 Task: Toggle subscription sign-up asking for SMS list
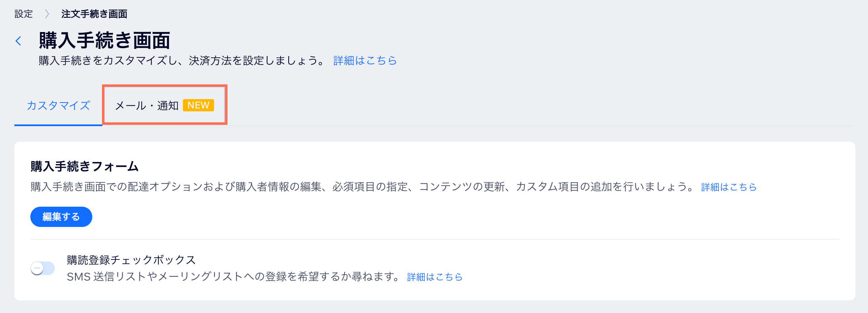(43, 268)
